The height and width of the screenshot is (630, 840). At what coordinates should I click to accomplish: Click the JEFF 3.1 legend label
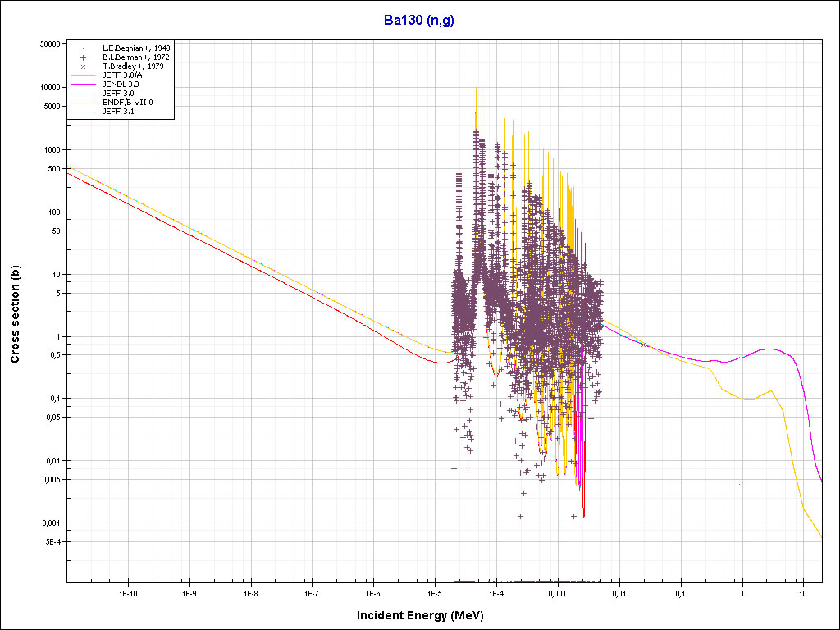118,112
